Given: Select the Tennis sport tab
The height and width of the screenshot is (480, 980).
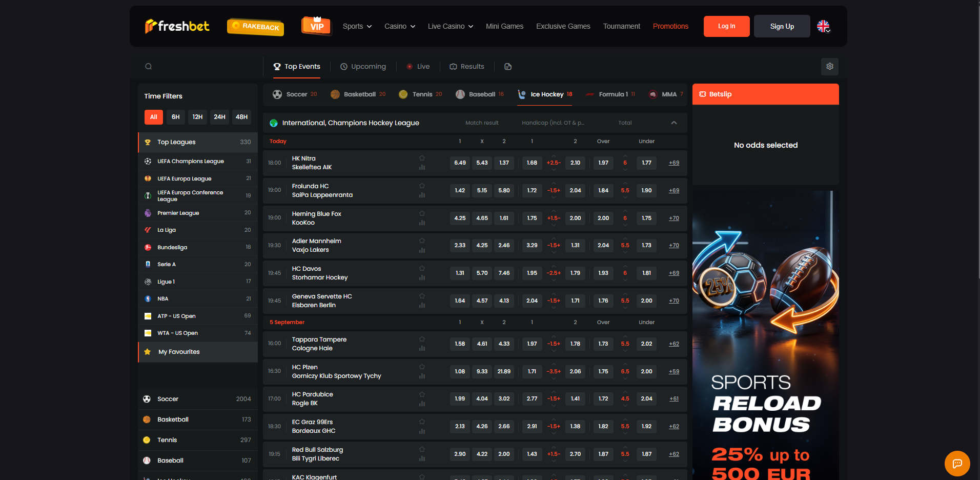Looking at the screenshot, I should click(x=420, y=94).
